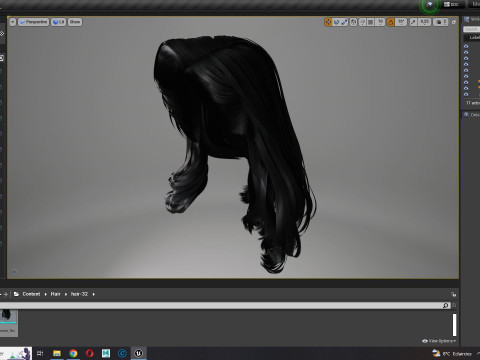Toggle visibility of topmost outliner actor

[x=466, y=46]
